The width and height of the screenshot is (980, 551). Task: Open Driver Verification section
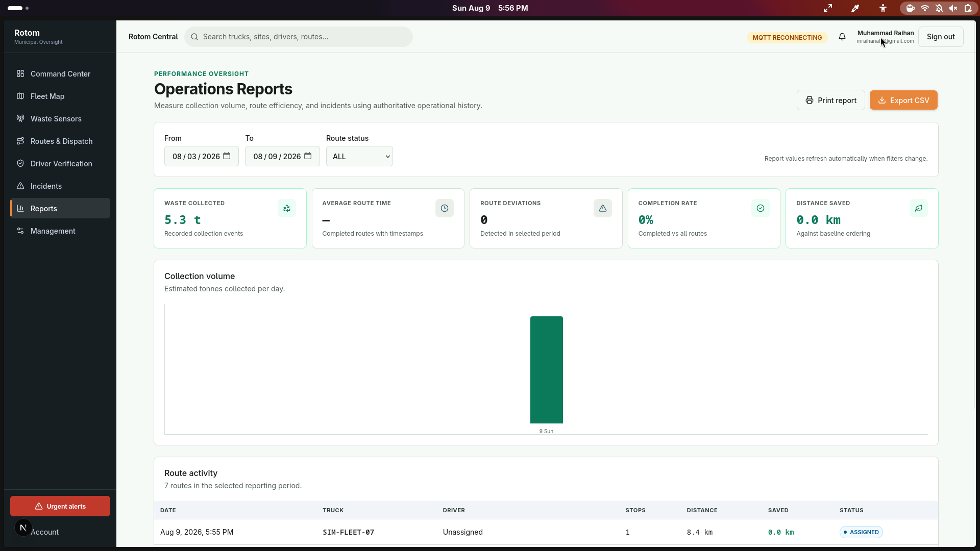(x=60, y=163)
